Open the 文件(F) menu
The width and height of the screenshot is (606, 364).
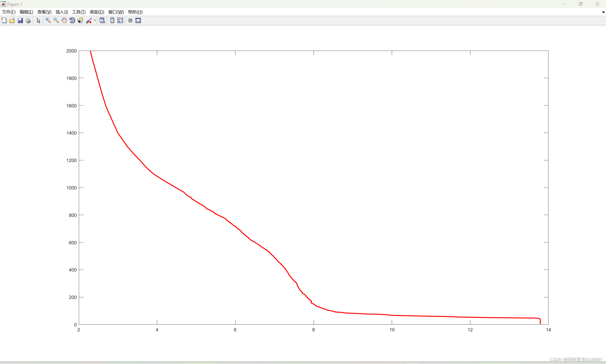9,12
